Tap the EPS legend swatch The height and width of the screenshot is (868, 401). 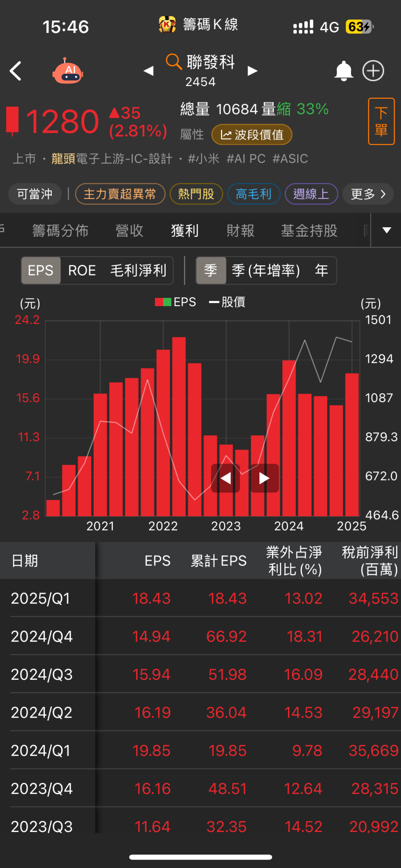(163, 302)
